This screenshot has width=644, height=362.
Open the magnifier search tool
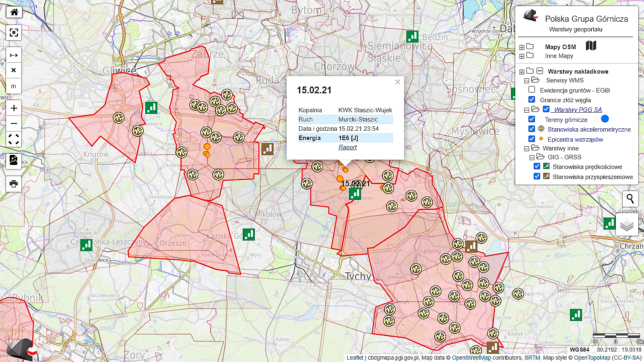tap(630, 199)
